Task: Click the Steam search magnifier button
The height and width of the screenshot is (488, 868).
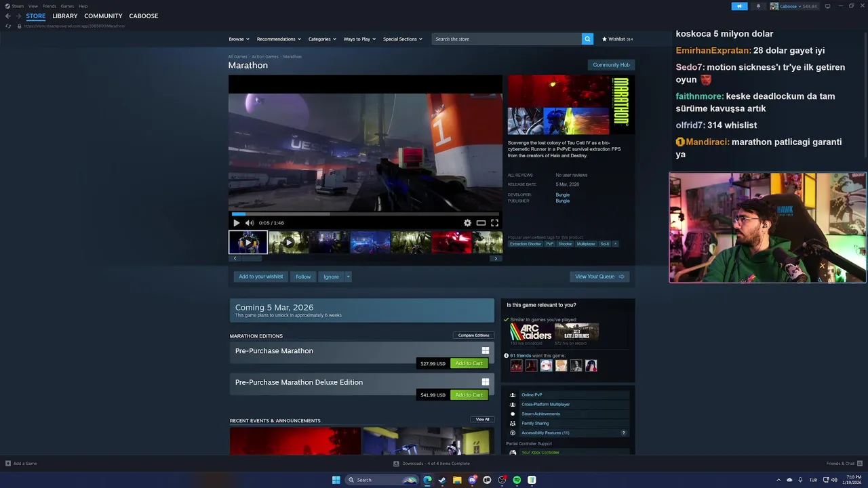Action: tap(587, 39)
